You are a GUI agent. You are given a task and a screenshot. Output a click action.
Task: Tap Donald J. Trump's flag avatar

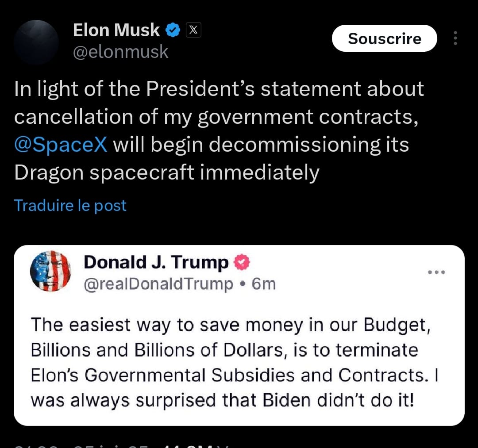click(50, 271)
